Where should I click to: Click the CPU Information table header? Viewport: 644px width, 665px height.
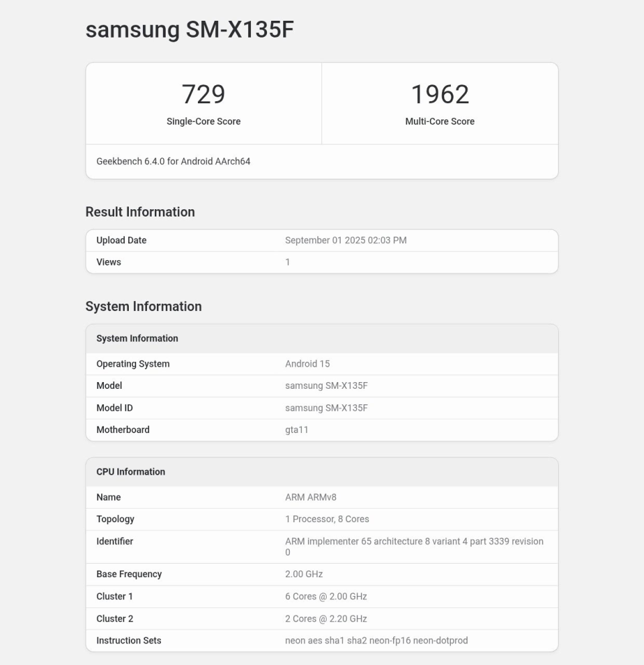tap(131, 472)
